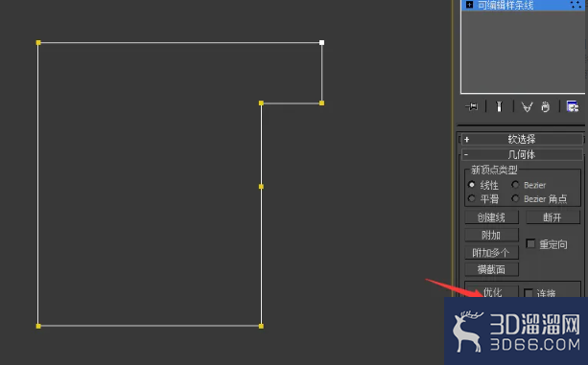
Task: Expand the 软选择 rollout
Action: coord(522,139)
